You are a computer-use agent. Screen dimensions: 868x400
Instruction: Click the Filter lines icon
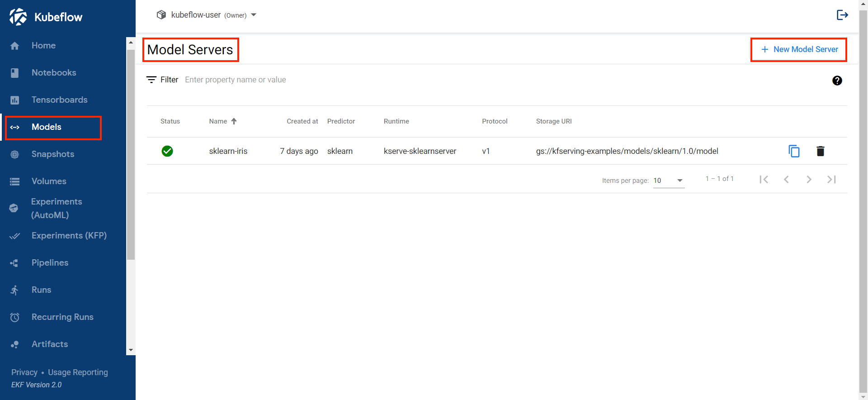point(151,80)
